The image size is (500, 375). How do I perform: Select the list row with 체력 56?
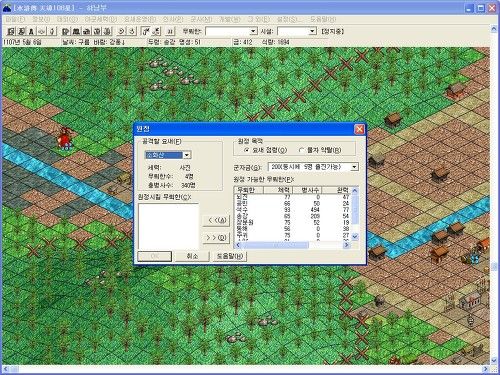(293, 229)
